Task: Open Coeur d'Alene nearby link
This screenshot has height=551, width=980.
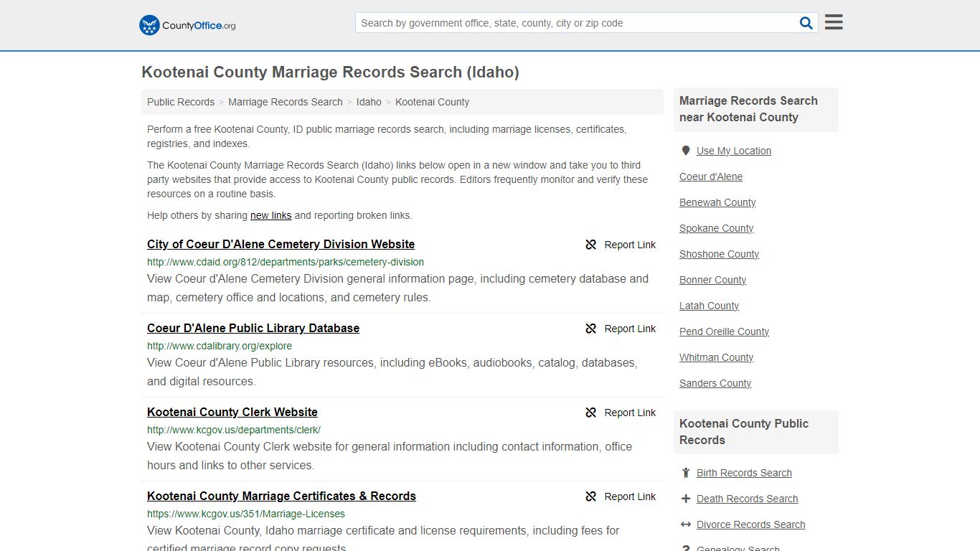Action: coord(711,176)
